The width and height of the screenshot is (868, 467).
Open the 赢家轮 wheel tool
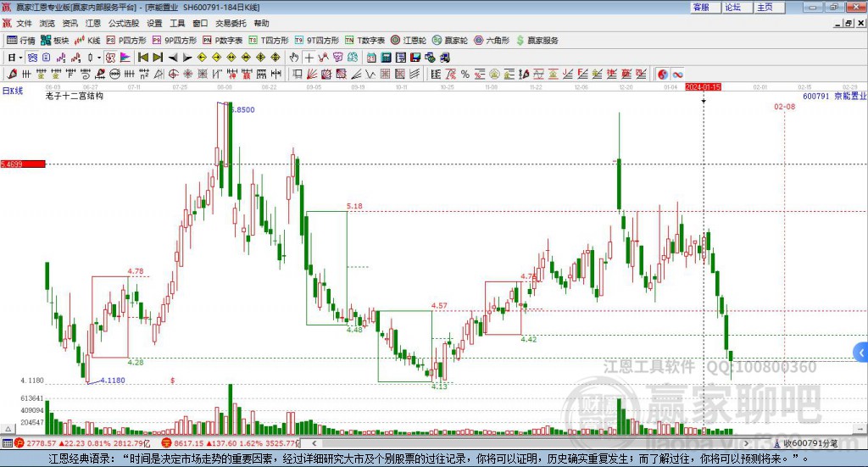(450, 41)
